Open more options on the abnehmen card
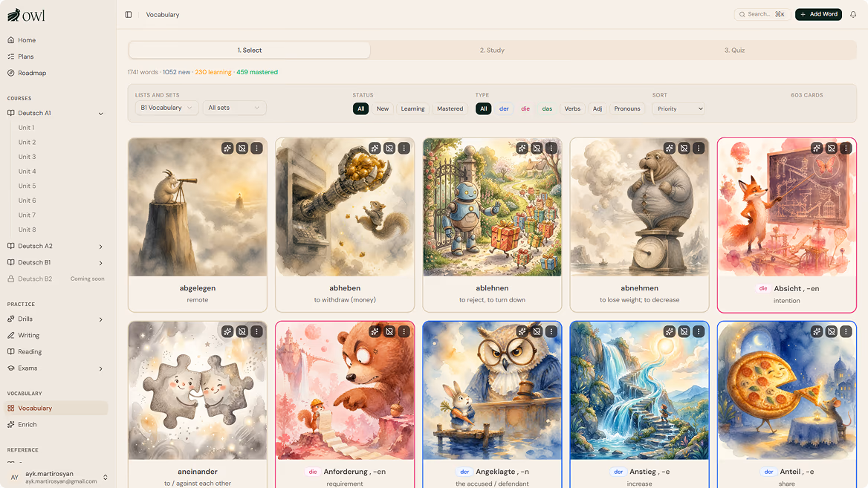The image size is (868, 488). 699,149
